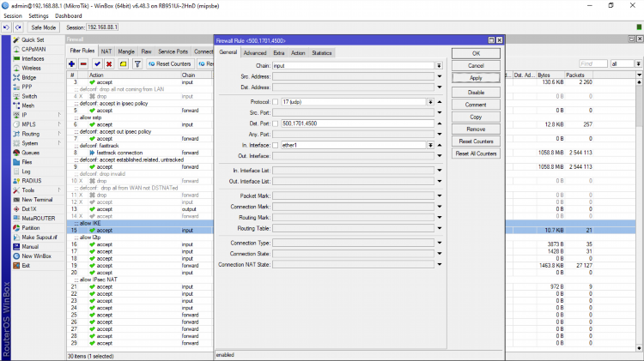Image resolution: width=644 pixels, height=361 pixels.
Task: Disable the rule using the red cross icon
Action: pyautogui.click(x=109, y=64)
